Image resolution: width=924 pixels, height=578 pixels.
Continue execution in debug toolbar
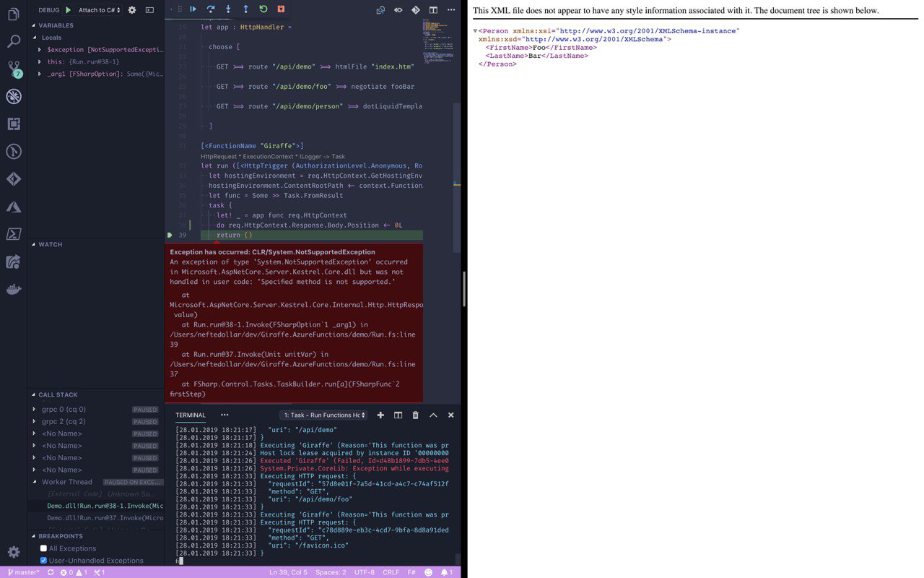coord(193,9)
